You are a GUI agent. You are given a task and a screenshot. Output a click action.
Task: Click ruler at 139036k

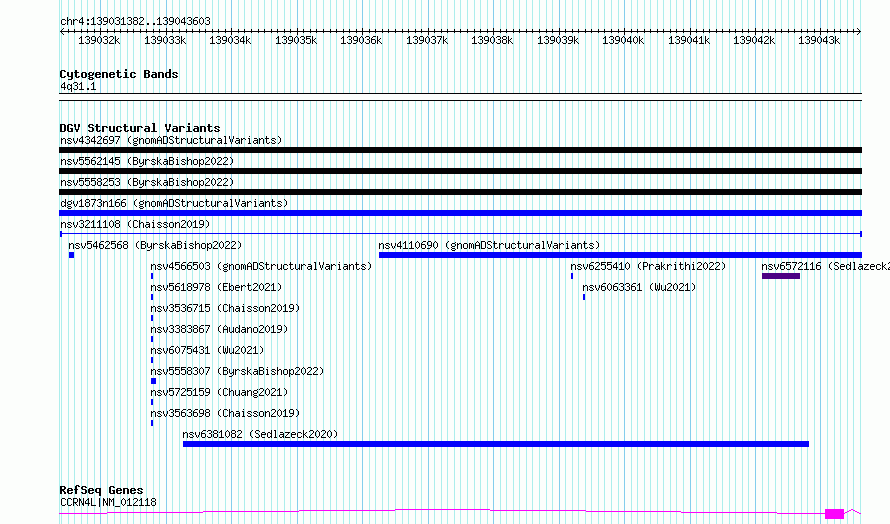361,40
